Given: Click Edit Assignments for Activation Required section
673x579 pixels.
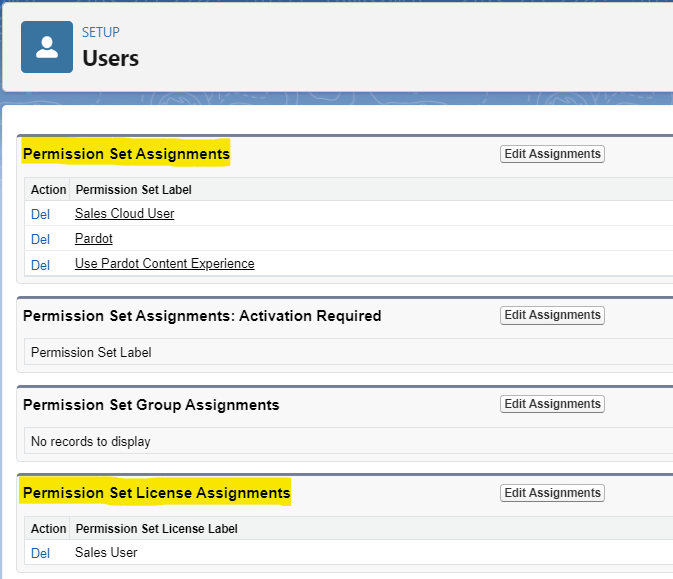Looking at the screenshot, I should click(x=552, y=315).
